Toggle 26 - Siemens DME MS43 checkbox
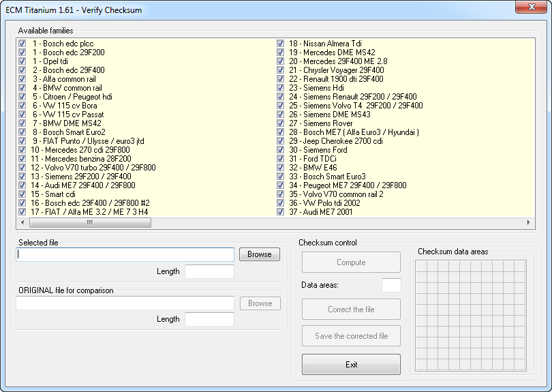 coord(281,114)
